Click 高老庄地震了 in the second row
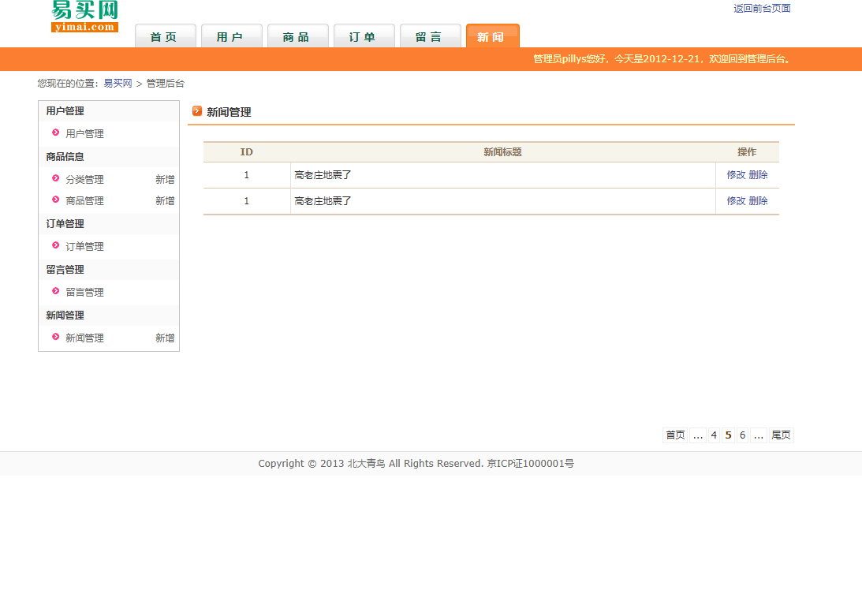862x616 pixels. [x=323, y=201]
